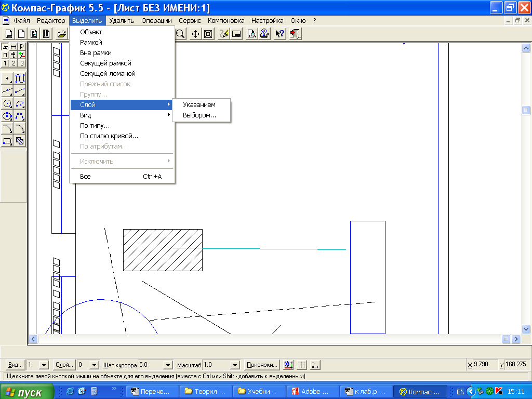Click the vertical scrollbar thumb
This screenshot has height=399, width=532.
point(526,111)
